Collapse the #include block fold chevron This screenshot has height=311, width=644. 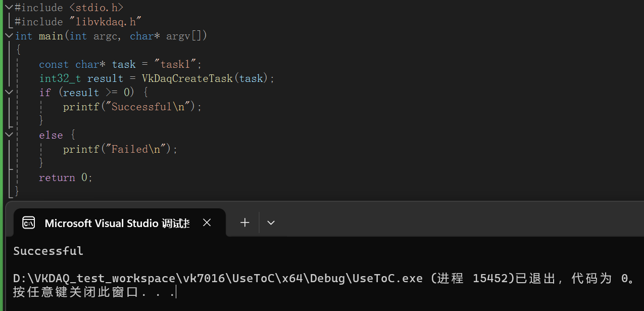tap(9, 8)
